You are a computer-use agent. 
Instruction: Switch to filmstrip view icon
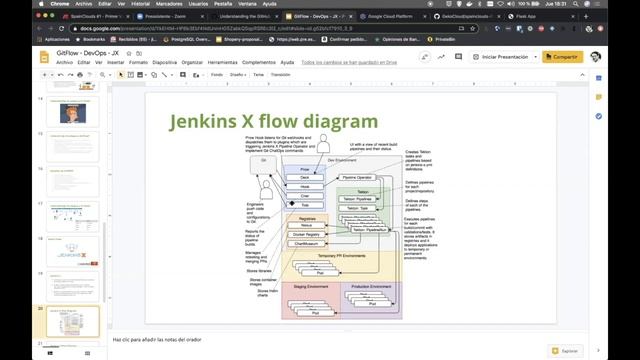click(x=50, y=353)
